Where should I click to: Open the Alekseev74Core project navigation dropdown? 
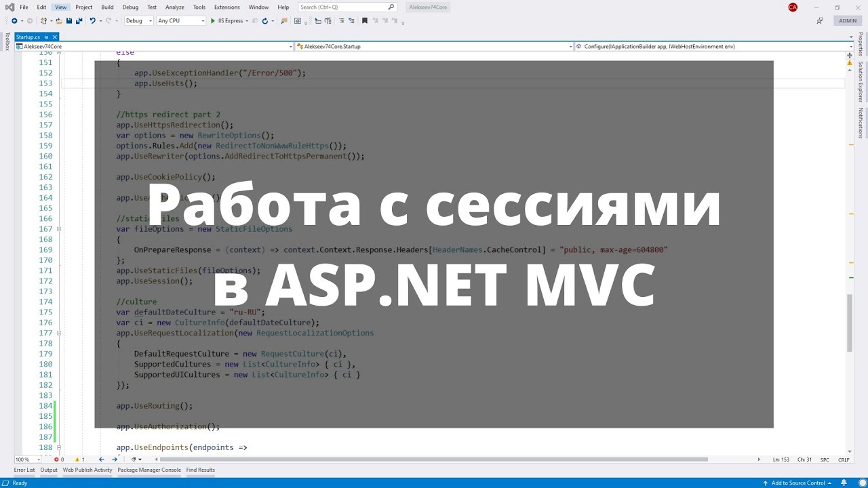pos(153,47)
